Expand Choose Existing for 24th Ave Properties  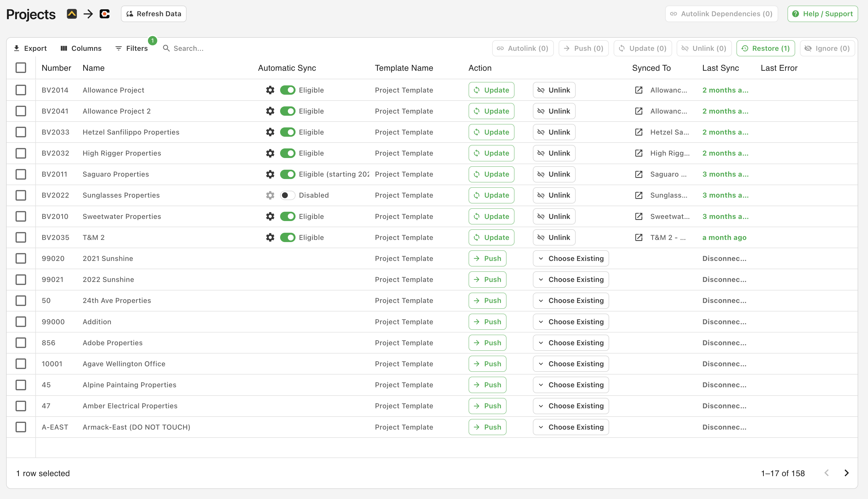pos(571,301)
